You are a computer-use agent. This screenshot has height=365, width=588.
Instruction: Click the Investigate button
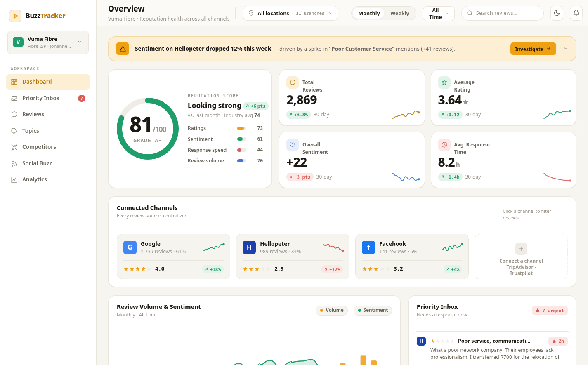533,49
